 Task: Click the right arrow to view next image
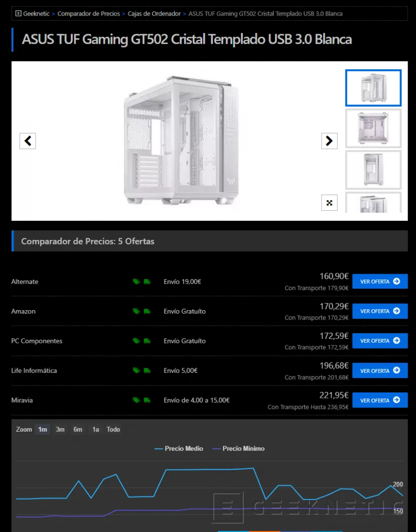[x=329, y=141]
